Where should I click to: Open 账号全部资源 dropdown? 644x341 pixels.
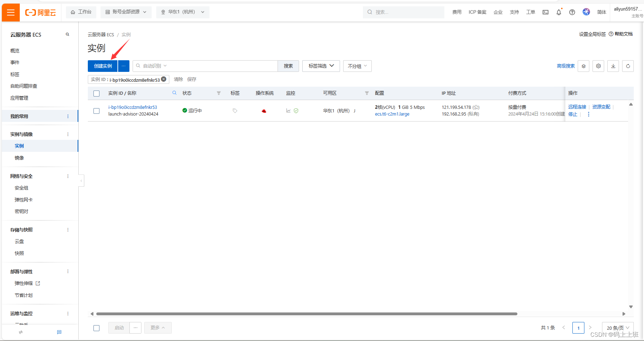click(x=126, y=12)
